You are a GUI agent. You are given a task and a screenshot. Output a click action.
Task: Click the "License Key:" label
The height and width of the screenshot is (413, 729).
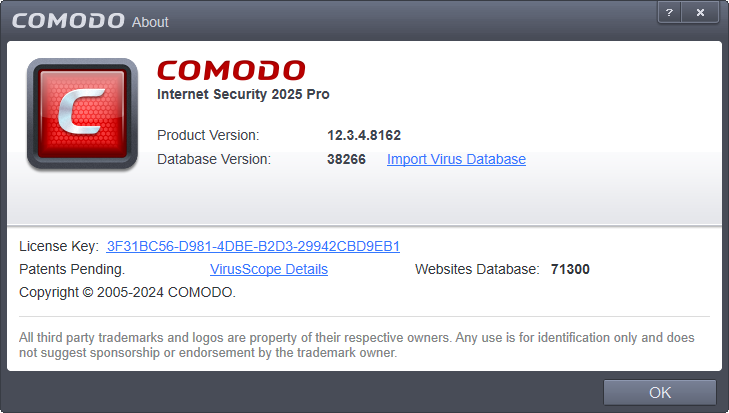(x=59, y=246)
